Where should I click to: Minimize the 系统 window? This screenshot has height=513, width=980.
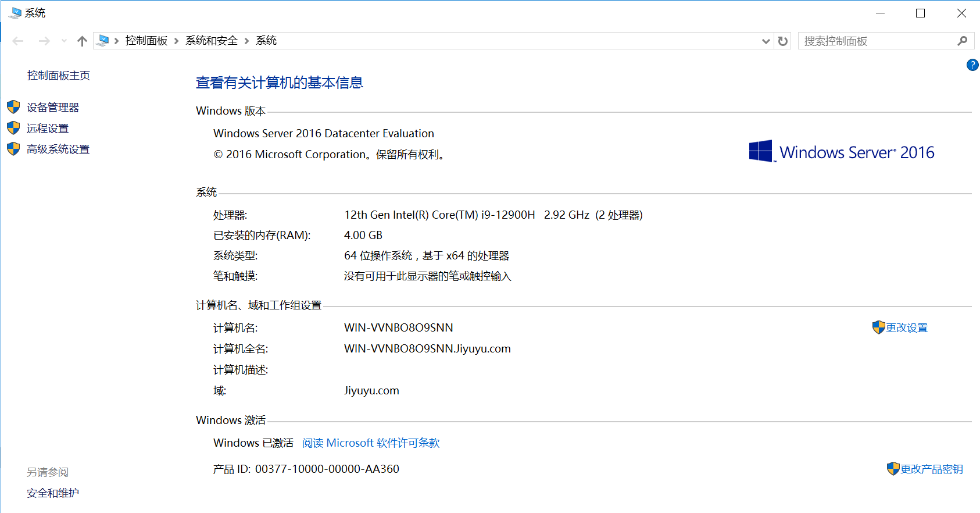click(x=881, y=13)
